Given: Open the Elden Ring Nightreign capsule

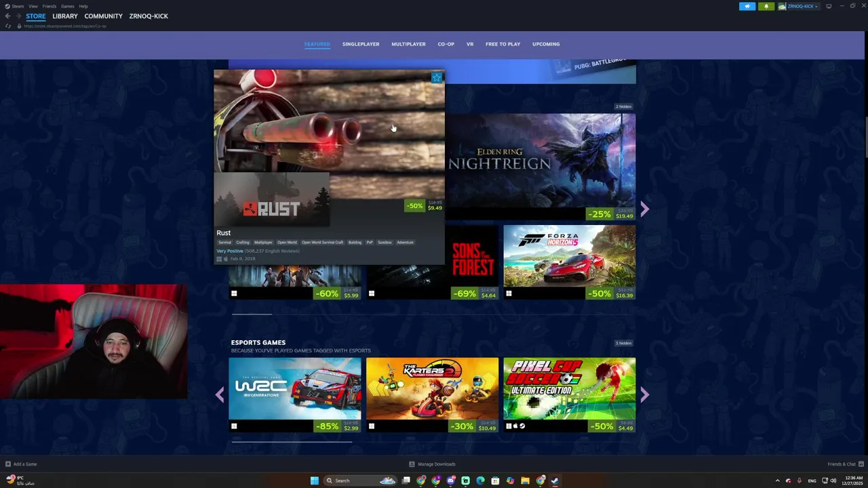Looking at the screenshot, I should click(x=540, y=167).
